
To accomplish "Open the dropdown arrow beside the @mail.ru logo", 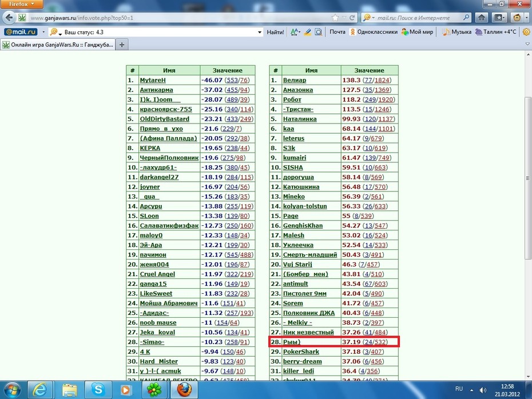I will 43,32.
